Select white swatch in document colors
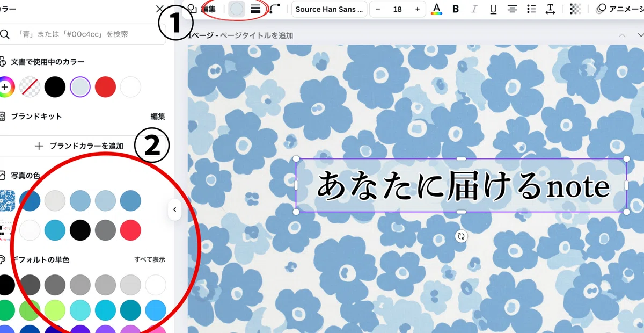644x333 pixels. (130, 86)
